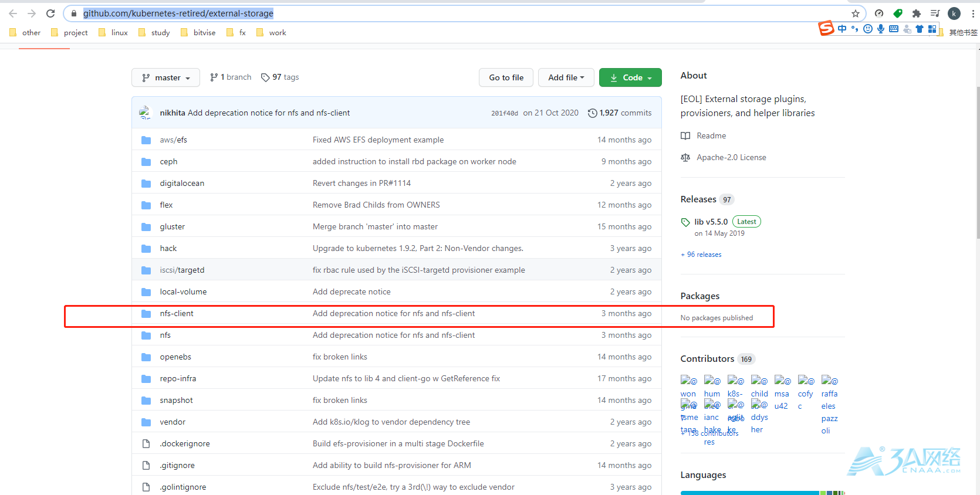The width and height of the screenshot is (980, 495).
Task: Open commit 'Add deprecate notice'
Action: 352,291
